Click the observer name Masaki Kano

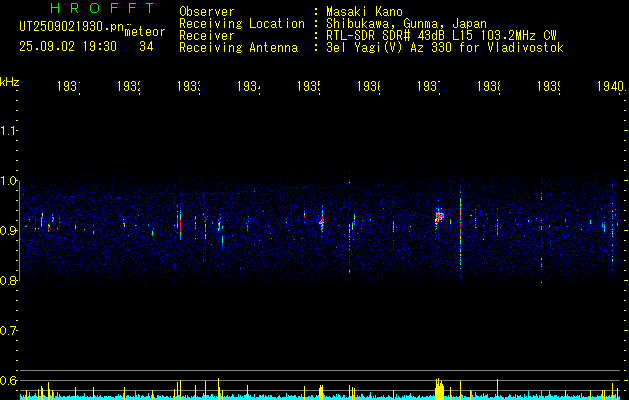coord(364,11)
